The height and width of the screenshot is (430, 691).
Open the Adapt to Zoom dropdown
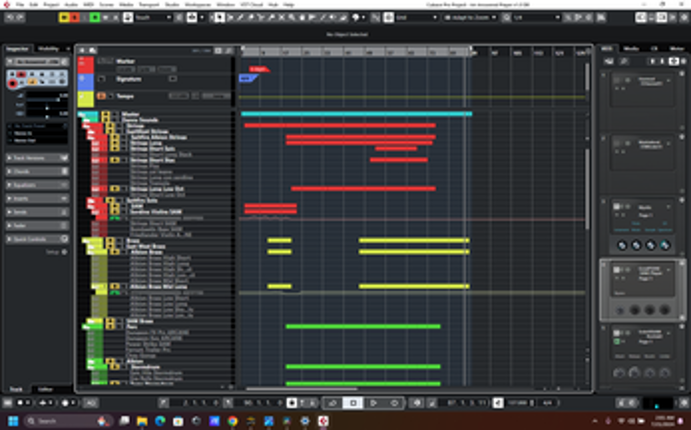coord(470,18)
